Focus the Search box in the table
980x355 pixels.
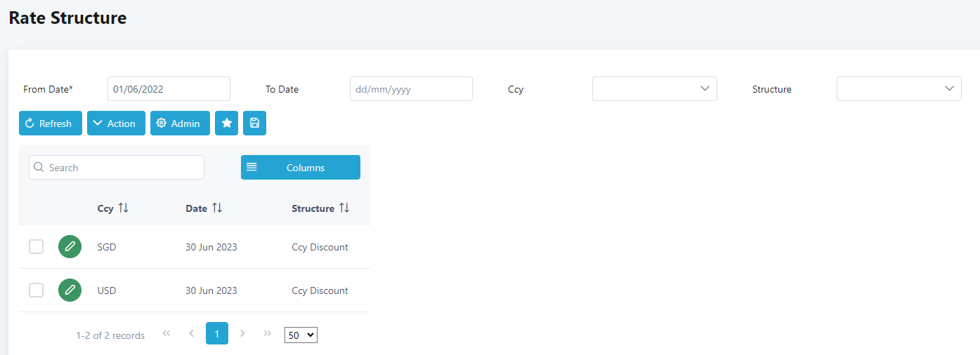[x=117, y=168]
